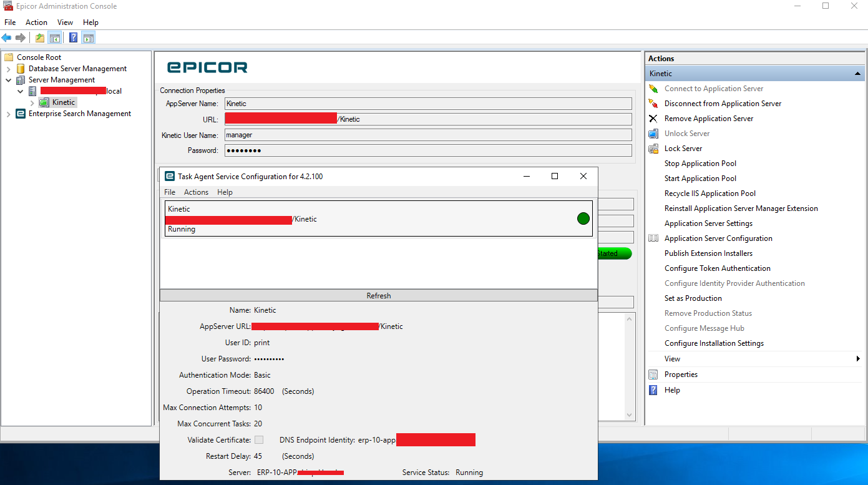Click the Kinetic User Name field

[428, 135]
